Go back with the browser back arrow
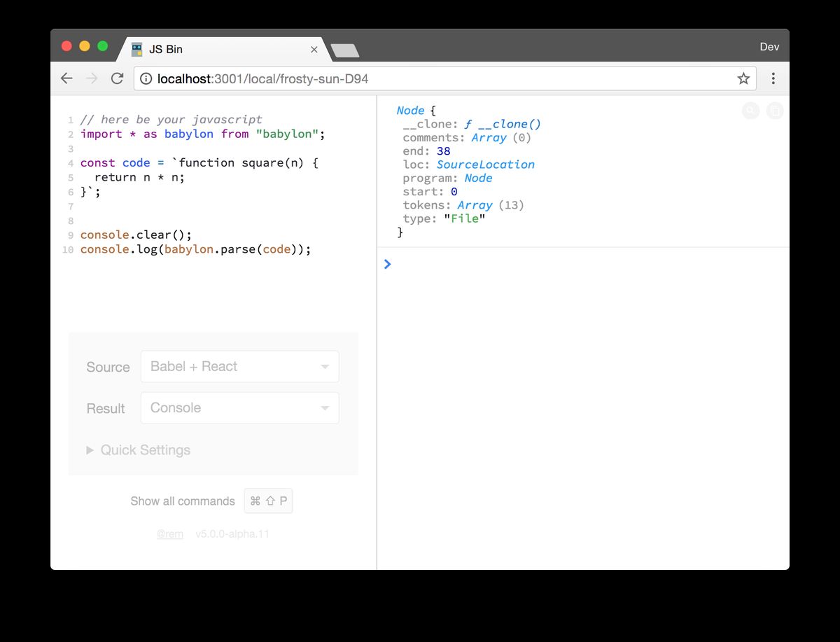 tap(66, 78)
